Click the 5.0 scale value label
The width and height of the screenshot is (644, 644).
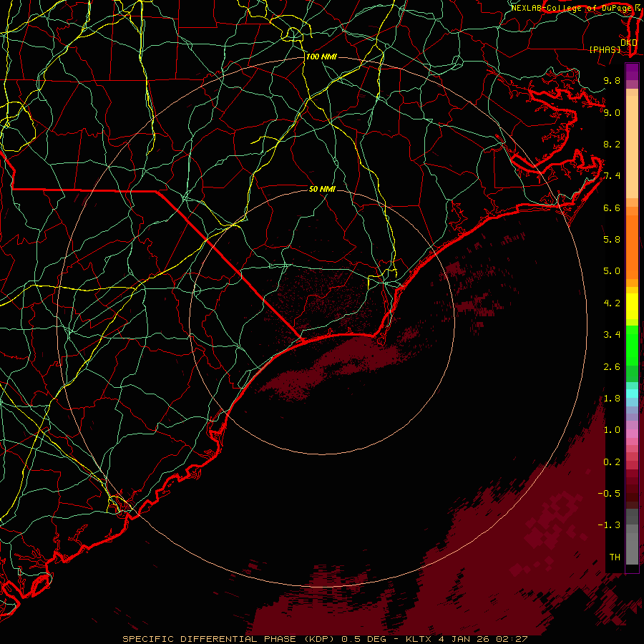click(x=612, y=271)
